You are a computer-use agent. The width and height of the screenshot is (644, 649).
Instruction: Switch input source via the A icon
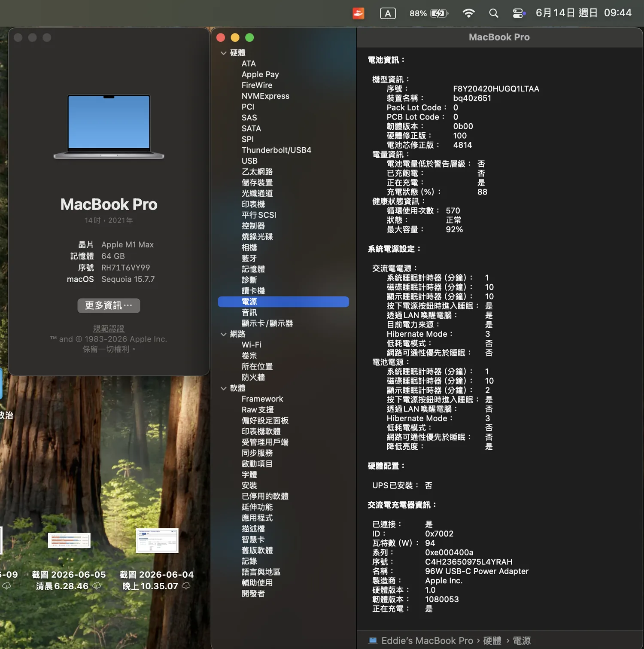[x=388, y=13]
